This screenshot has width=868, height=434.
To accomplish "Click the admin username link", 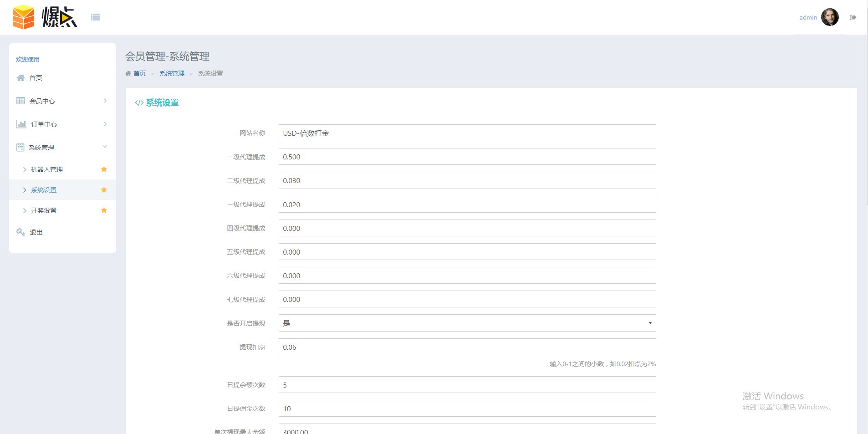I will [808, 17].
